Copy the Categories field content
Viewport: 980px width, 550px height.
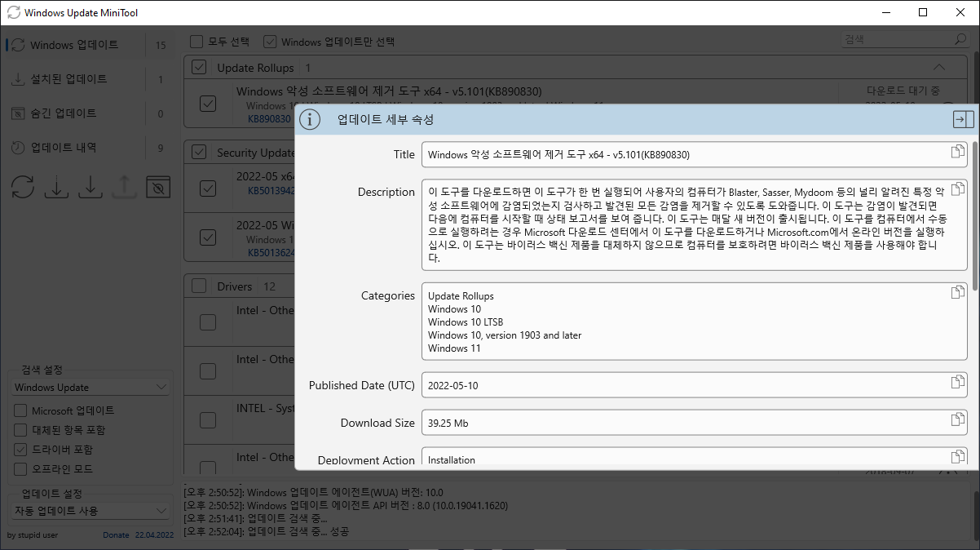[957, 292]
